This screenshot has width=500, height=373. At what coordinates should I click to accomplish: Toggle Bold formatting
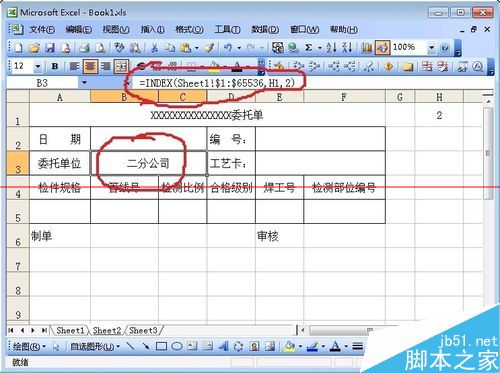[x=55, y=66]
